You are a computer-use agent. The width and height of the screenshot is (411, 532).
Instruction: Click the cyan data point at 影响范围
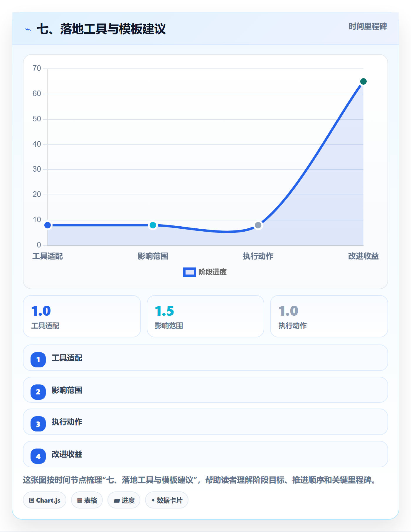click(x=153, y=225)
